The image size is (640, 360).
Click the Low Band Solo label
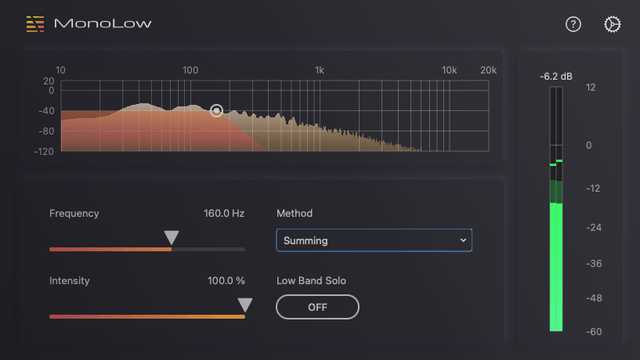pyautogui.click(x=311, y=281)
